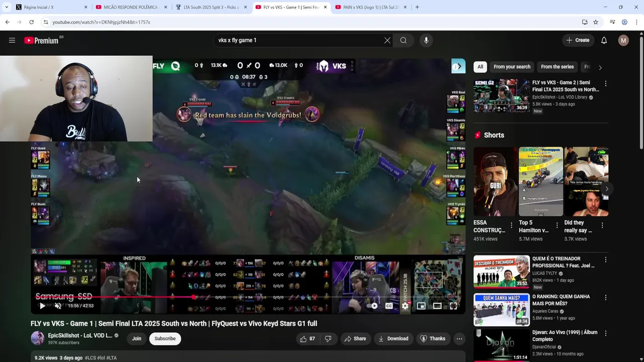Open the notifications bell

(x=604, y=40)
